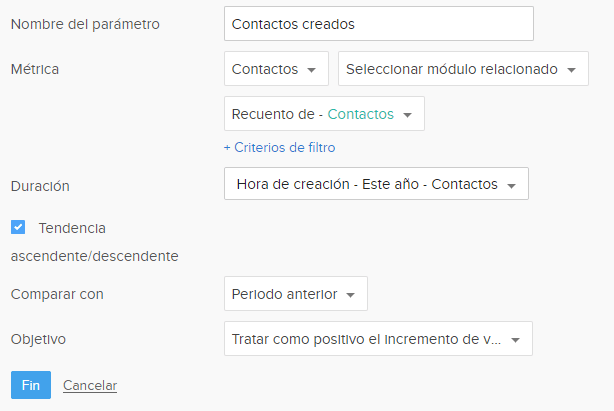
Task: Add filter via + Criterios de filtro
Action: pos(279,147)
